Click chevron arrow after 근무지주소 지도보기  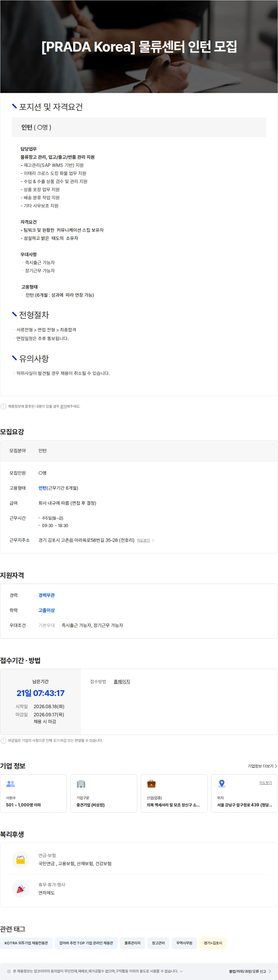[x=153, y=540]
